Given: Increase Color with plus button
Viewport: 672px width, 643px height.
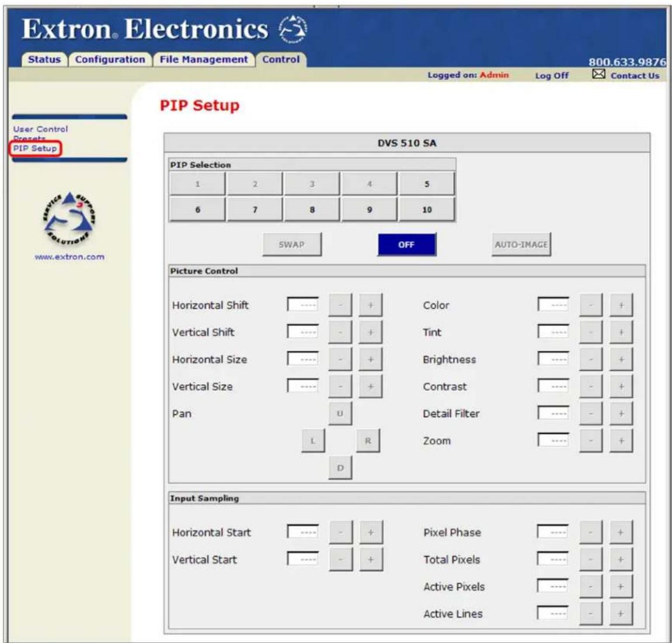Looking at the screenshot, I should pyautogui.click(x=621, y=305).
